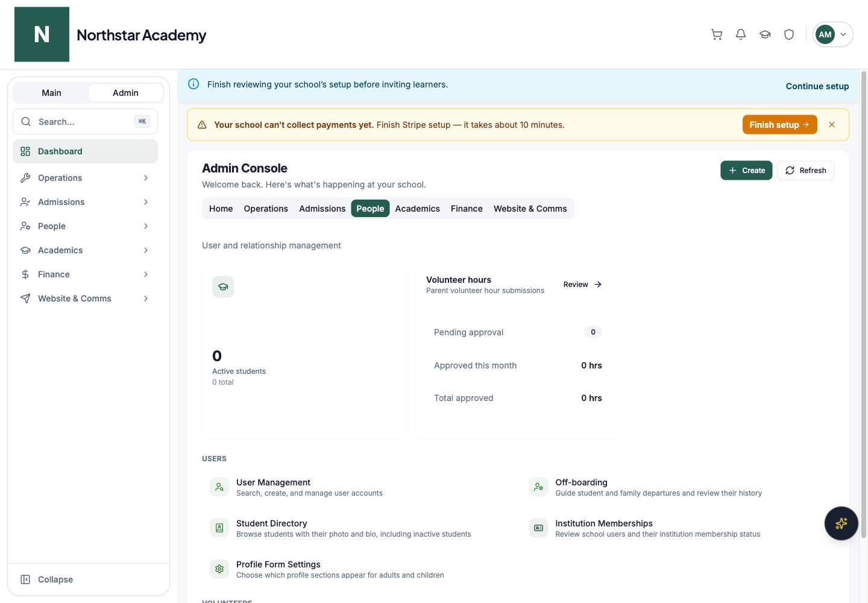The height and width of the screenshot is (603, 868).
Task: Click the User Management icon
Action: (219, 487)
